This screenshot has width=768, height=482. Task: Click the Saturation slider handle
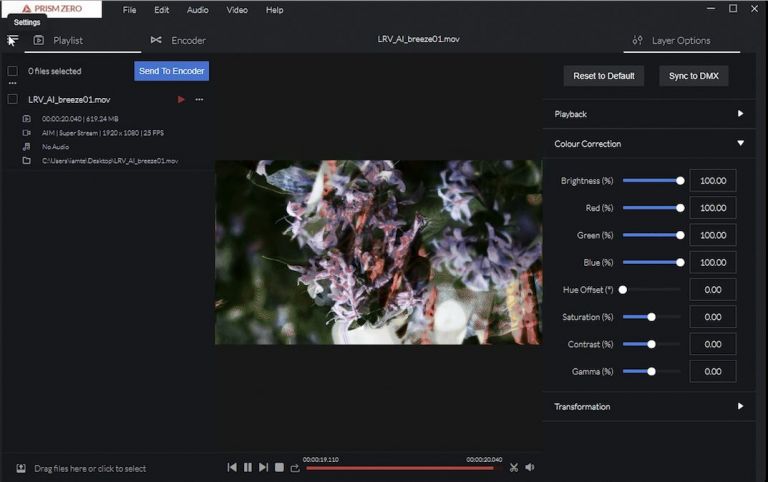tap(651, 317)
